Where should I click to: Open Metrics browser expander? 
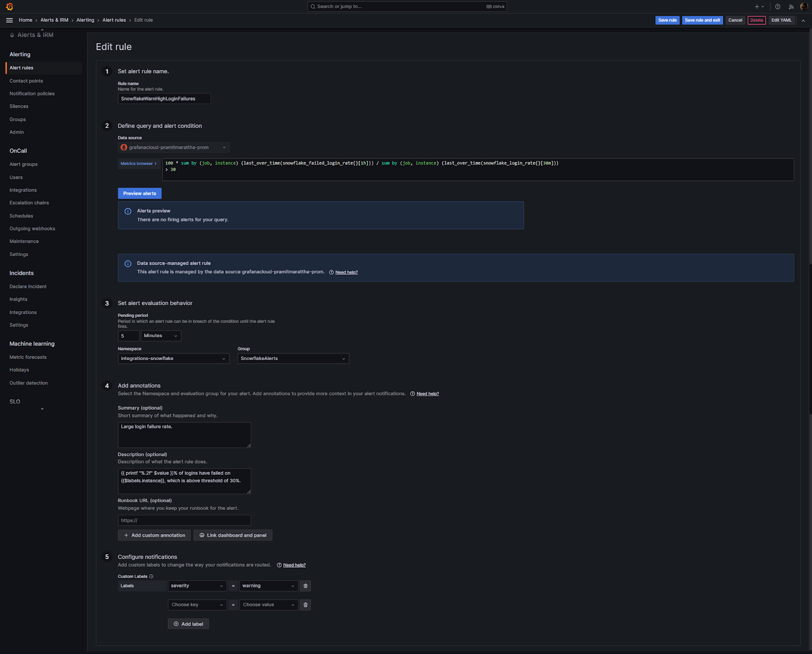(x=139, y=163)
